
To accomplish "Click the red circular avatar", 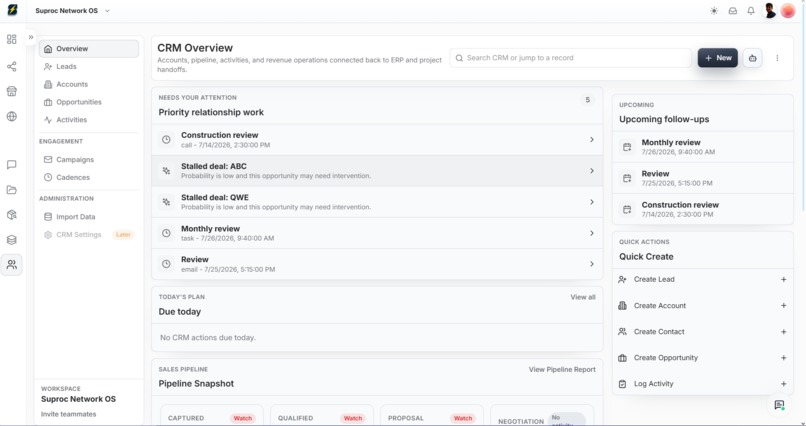I will click(x=787, y=10).
